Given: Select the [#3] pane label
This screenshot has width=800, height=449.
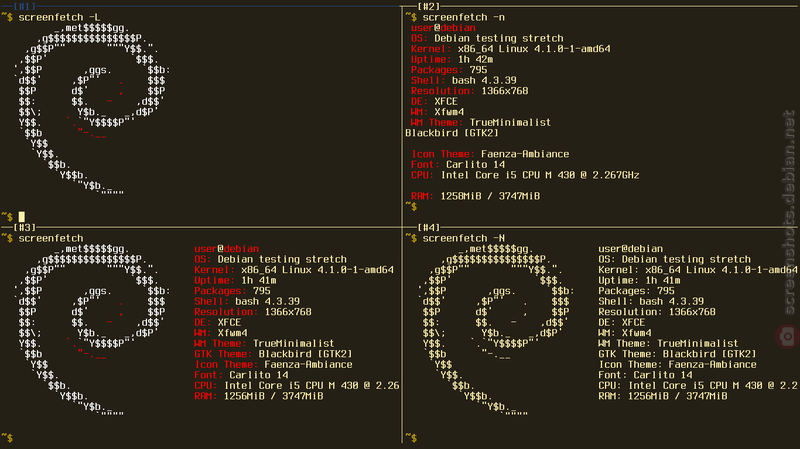Looking at the screenshot, I should point(25,227).
